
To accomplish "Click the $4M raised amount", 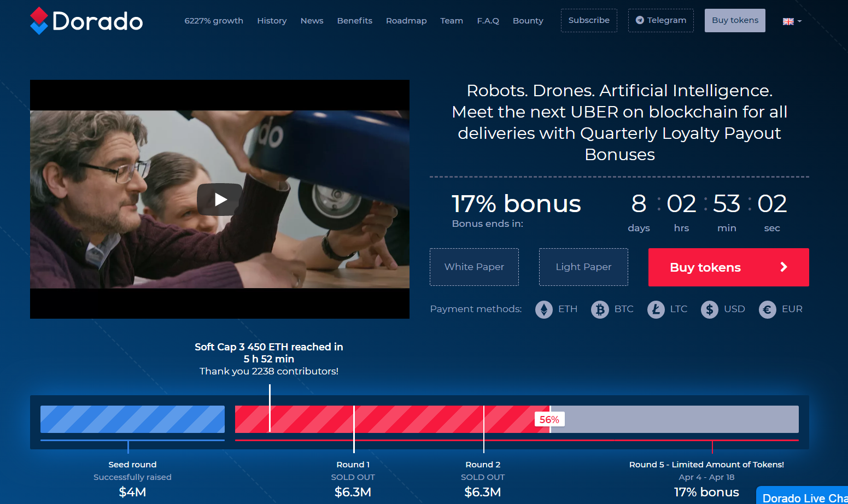I will [132, 492].
